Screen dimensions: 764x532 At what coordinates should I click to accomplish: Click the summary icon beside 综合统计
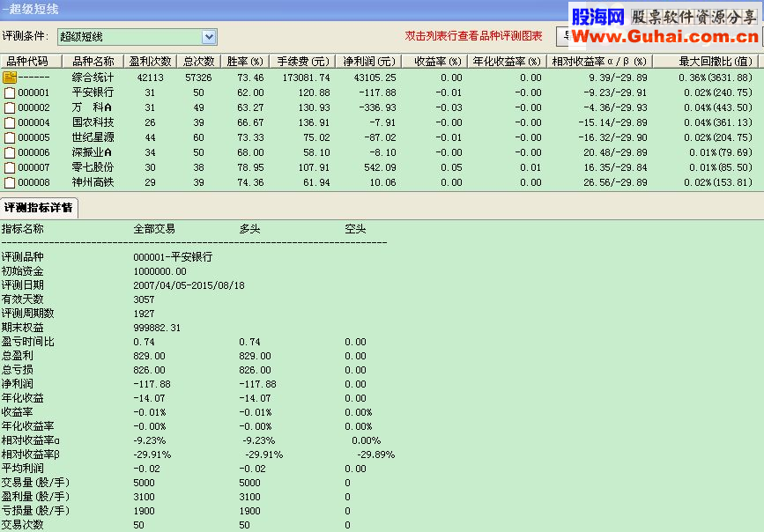(x=10, y=78)
